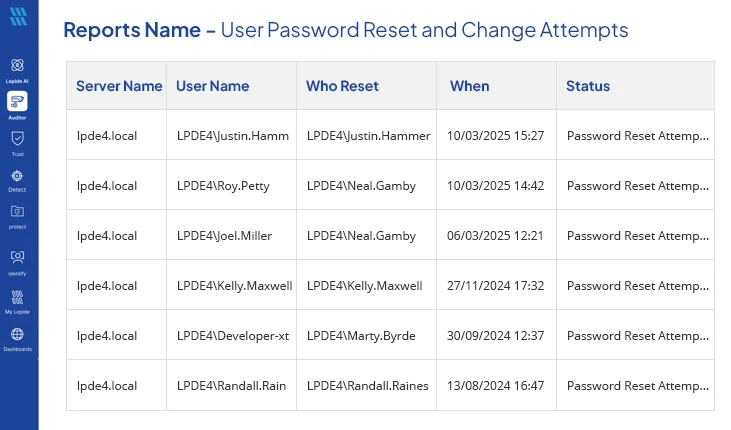The height and width of the screenshot is (430, 731).
Task: Click the Server Name column header
Action: pyautogui.click(x=119, y=86)
